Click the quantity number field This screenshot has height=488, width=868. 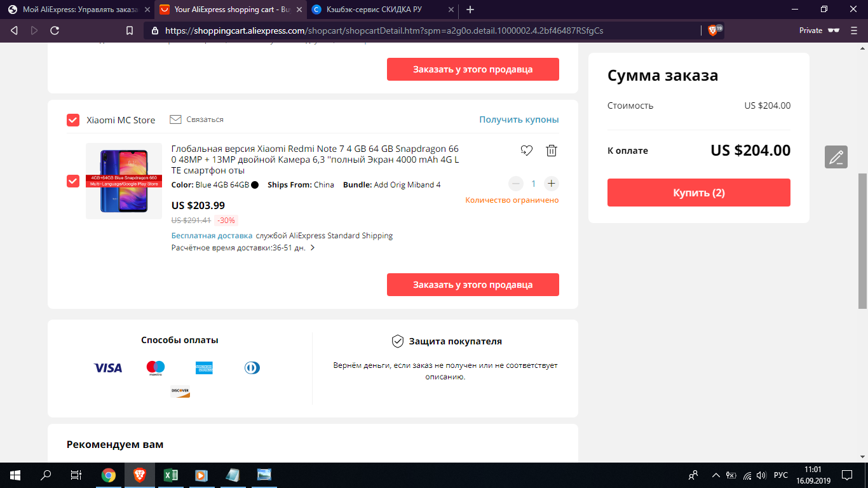pos(534,184)
